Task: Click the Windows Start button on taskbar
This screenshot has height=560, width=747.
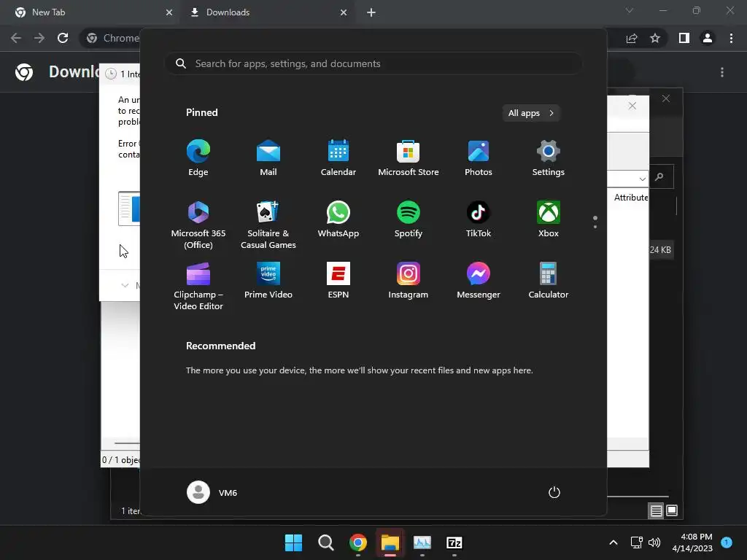Action: click(x=293, y=542)
